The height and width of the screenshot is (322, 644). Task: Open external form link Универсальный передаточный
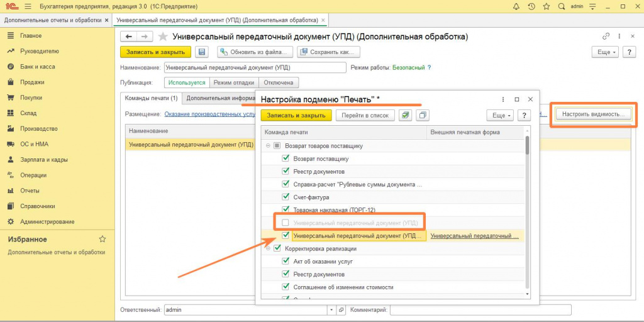pos(474,236)
